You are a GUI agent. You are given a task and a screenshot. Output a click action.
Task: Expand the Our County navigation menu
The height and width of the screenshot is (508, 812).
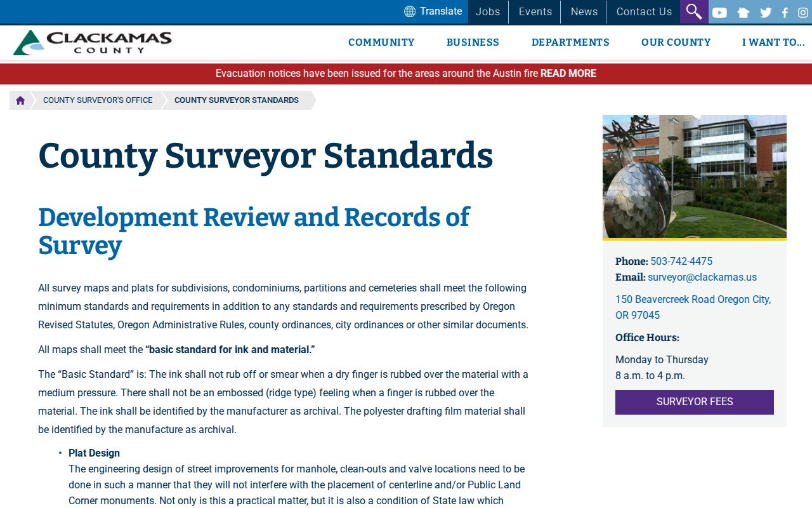tap(676, 43)
